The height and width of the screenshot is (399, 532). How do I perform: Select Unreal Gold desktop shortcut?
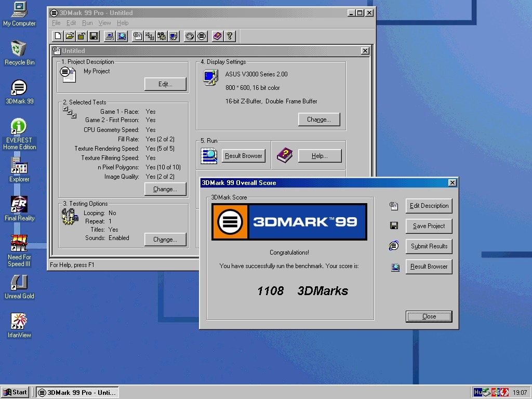[x=19, y=287]
